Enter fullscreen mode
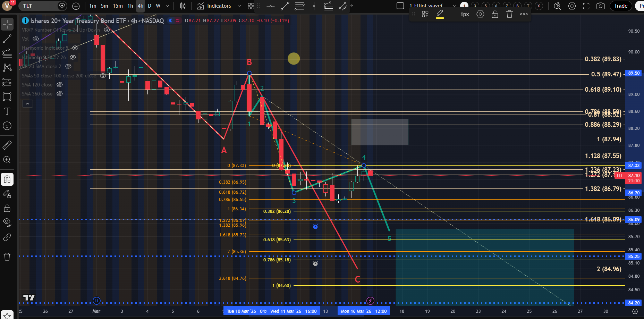644x319 pixels. (586, 6)
